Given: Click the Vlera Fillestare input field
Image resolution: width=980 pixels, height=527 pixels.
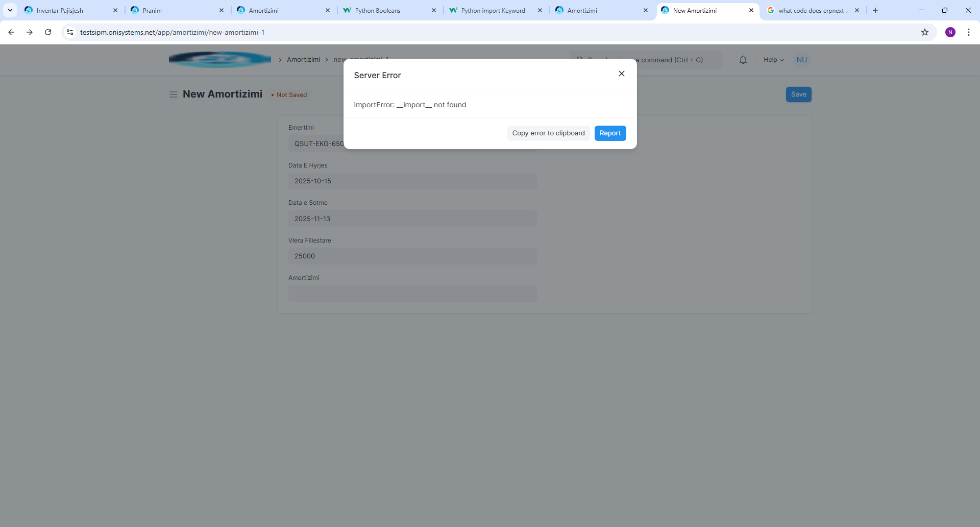Looking at the screenshot, I should point(412,256).
